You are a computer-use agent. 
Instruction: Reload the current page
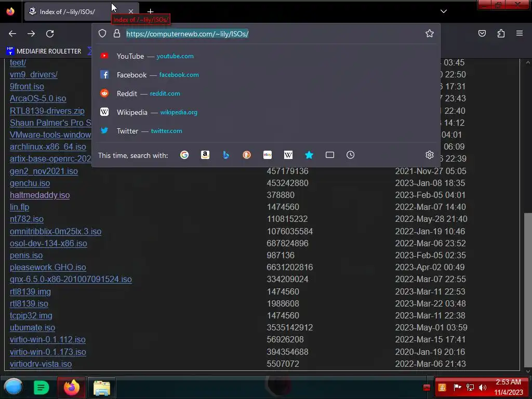point(50,34)
